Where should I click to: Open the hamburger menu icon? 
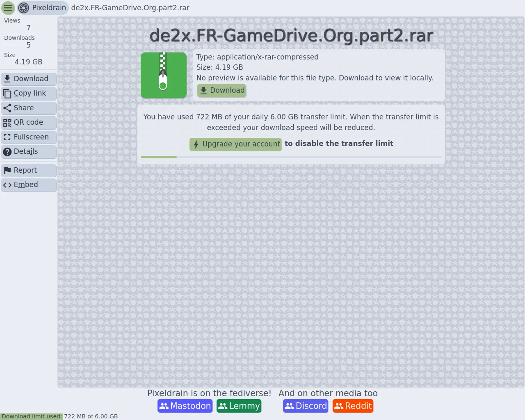point(8,8)
